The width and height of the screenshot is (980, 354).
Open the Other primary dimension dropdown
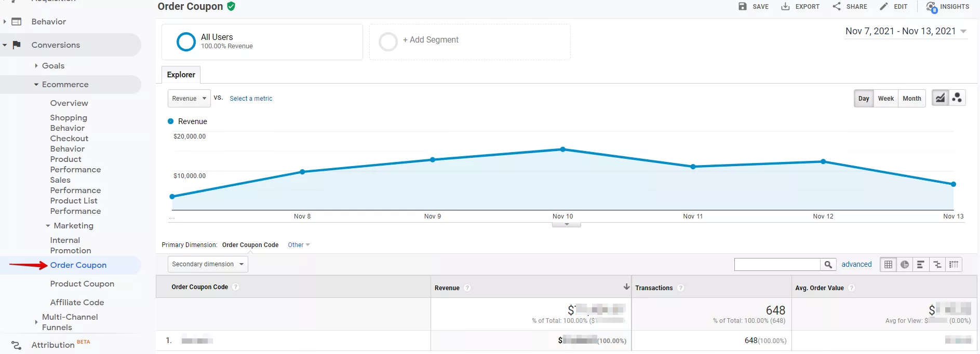[x=299, y=245]
